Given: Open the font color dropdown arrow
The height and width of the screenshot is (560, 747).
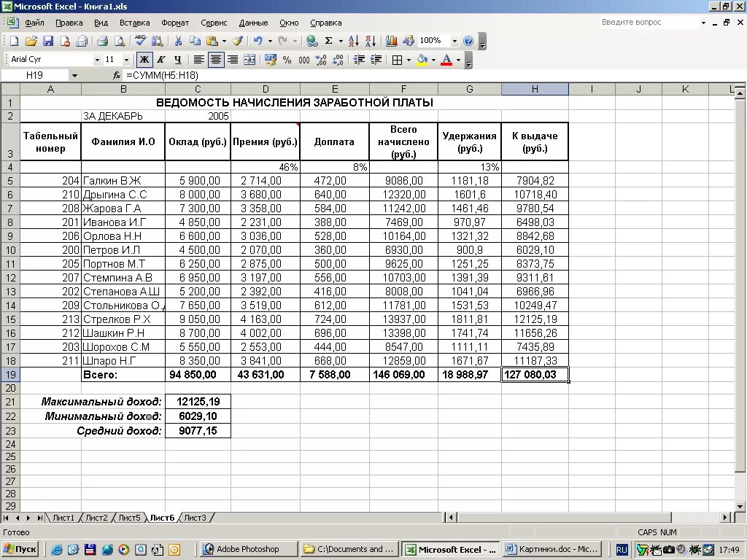Looking at the screenshot, I should click(x=458, y=60).
